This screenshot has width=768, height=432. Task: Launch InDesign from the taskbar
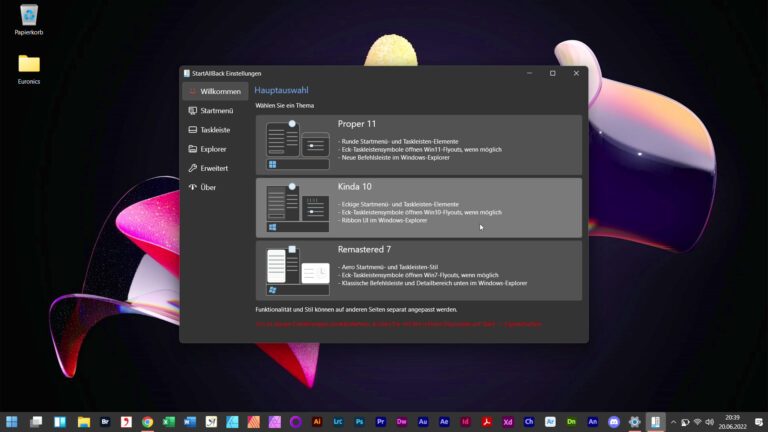coord(465,422)
